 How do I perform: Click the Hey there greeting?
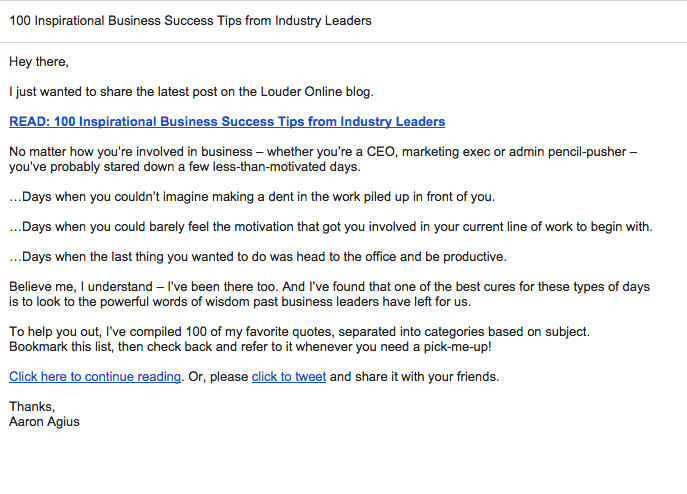click(39, 62)
